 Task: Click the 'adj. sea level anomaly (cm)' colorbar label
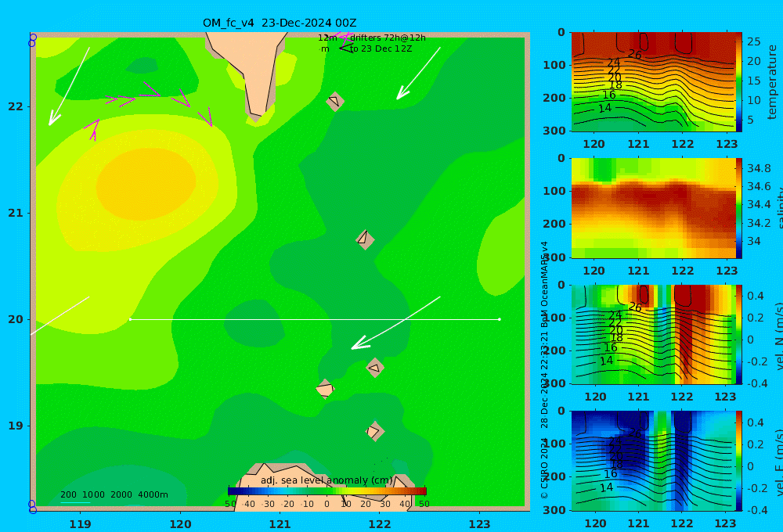327,480
